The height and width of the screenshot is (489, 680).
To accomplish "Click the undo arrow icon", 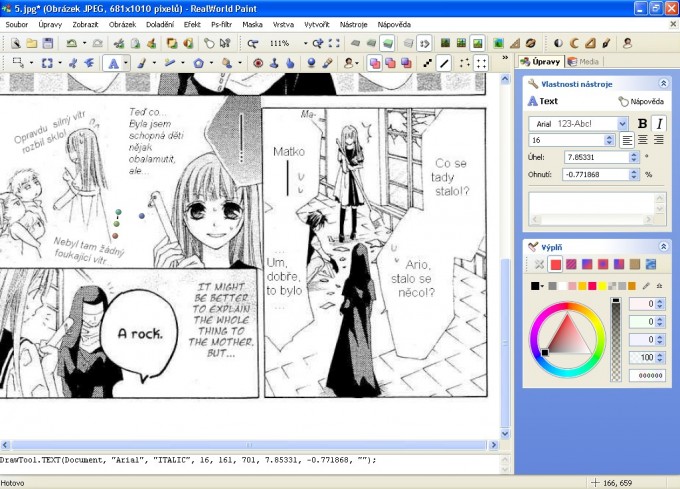I will tap(72, 43).
